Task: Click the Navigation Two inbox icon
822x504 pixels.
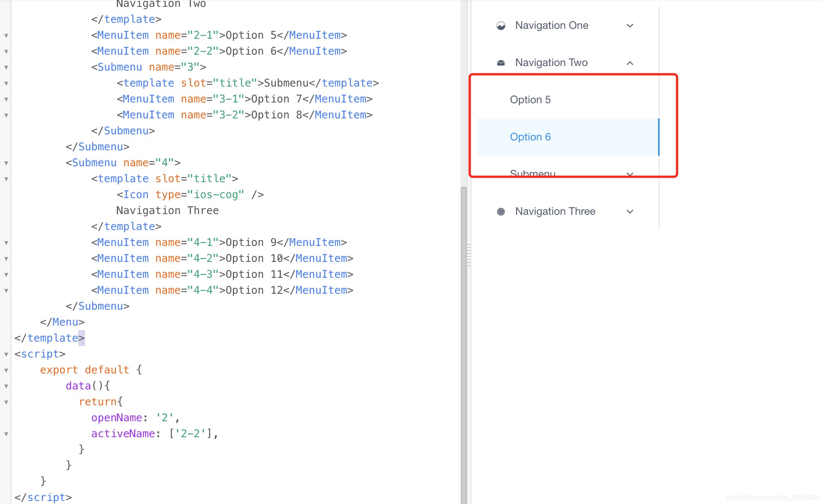Action: point(501,63)
